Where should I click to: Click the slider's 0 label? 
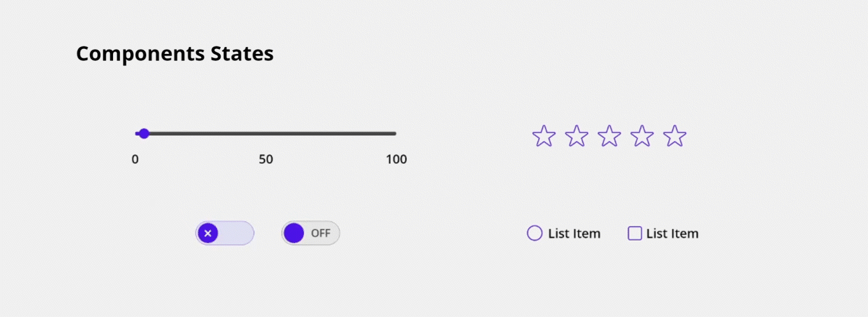135,160
